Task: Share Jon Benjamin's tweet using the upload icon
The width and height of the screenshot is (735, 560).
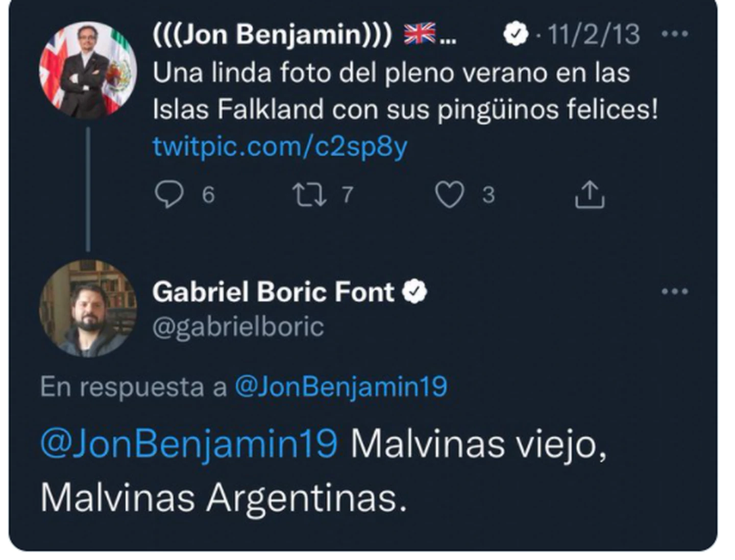Action: [x=590, y=194]
